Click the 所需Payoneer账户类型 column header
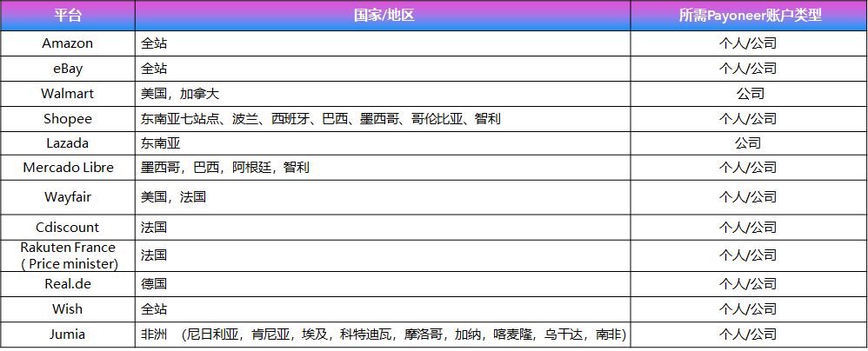The height and width of the screenshot is (351, 868). [749, 16]
